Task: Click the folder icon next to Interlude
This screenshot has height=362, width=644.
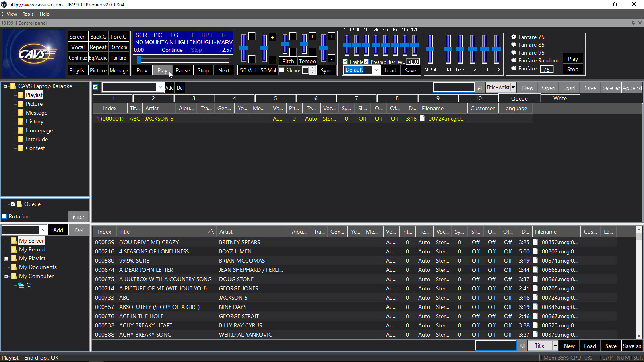Action: click(x=21, y=139)
